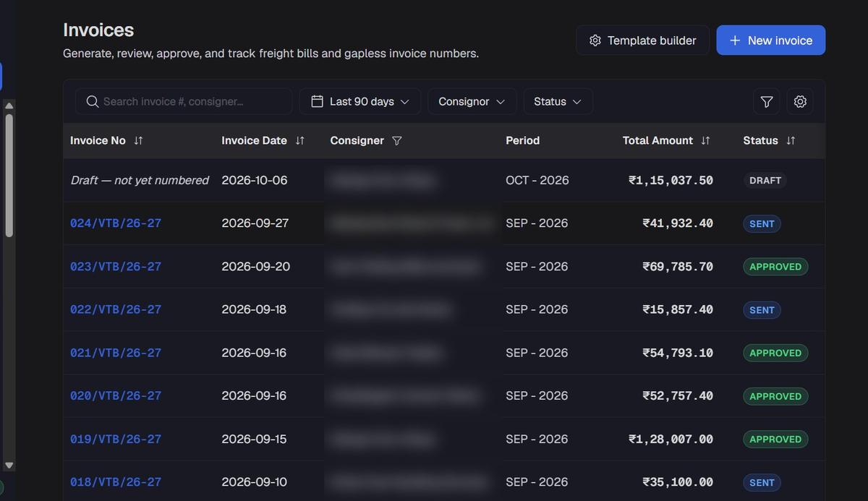Image resolution: width=868 pixels, height=501 pixels.
Task: Click amount ₹52,757.40
Action: tap(678, 396)
